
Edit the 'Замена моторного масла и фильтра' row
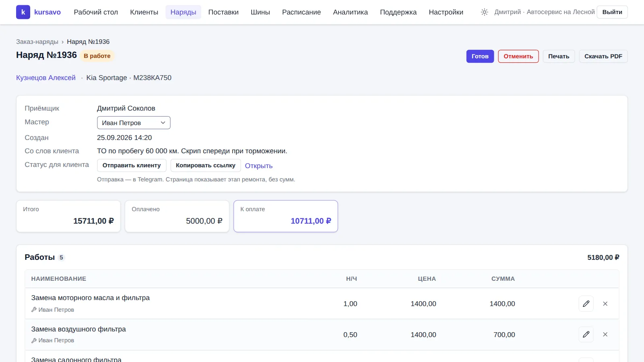586,304
